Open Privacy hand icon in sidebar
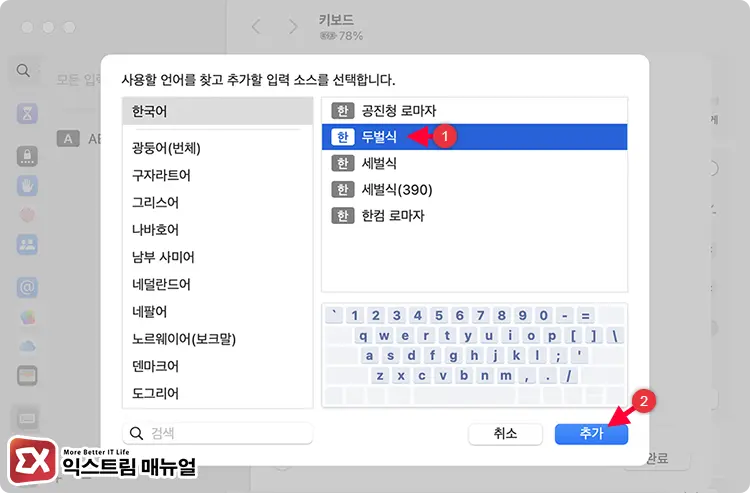750x493 pixels. tap(27, 186)
